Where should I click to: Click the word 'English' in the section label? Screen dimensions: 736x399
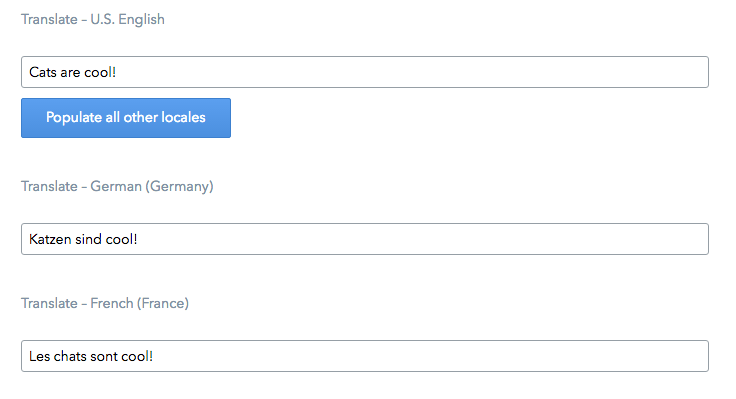[x=141, y=19]
